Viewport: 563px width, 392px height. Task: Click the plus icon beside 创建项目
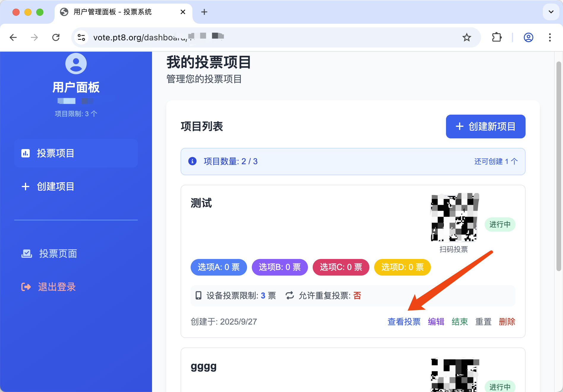(26, 186)
